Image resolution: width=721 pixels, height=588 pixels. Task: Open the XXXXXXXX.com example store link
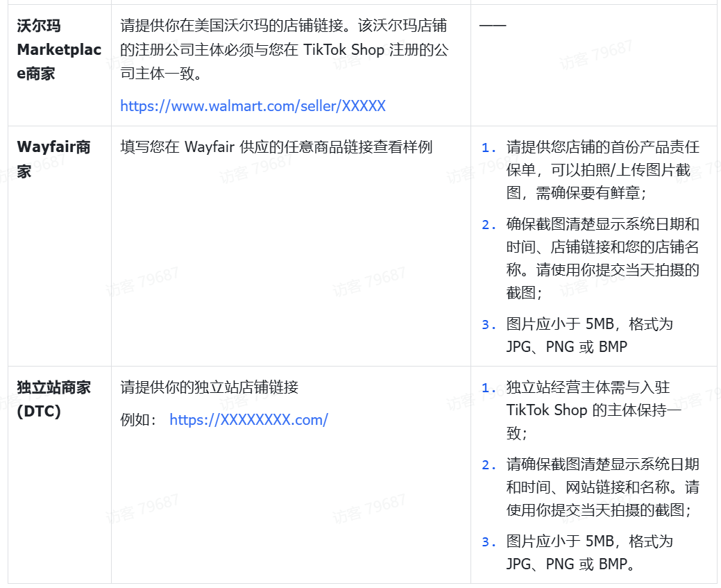click(x=248, y=419)
